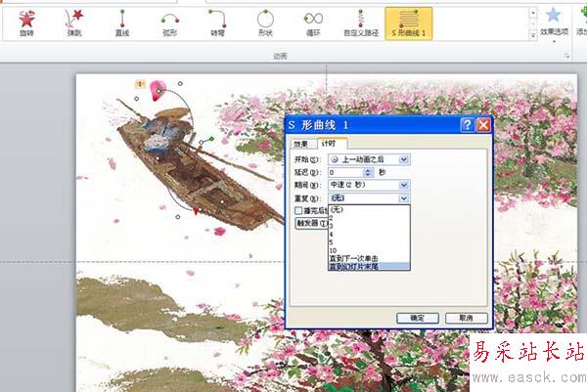Click the red motion path end arrow
This screenshot has width=587, height=392.
point(196,210)
